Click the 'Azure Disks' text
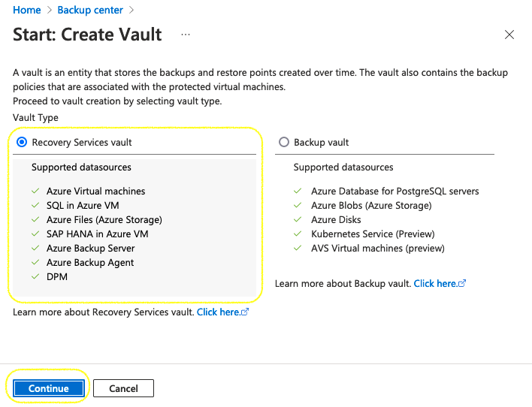 click(336, 220)
